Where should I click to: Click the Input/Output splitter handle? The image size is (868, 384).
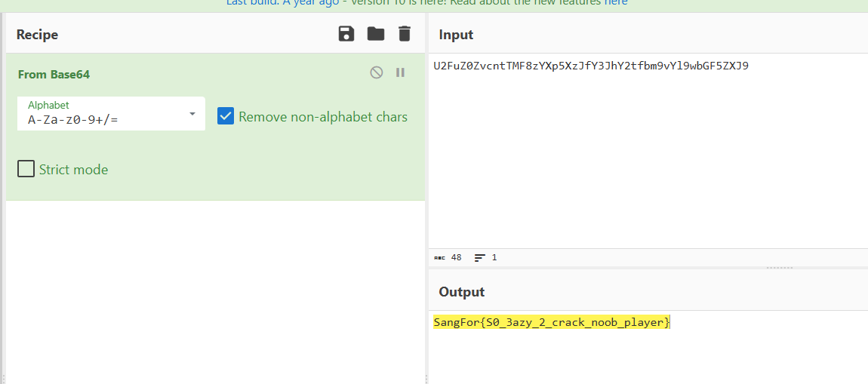(x=780, y=268)
